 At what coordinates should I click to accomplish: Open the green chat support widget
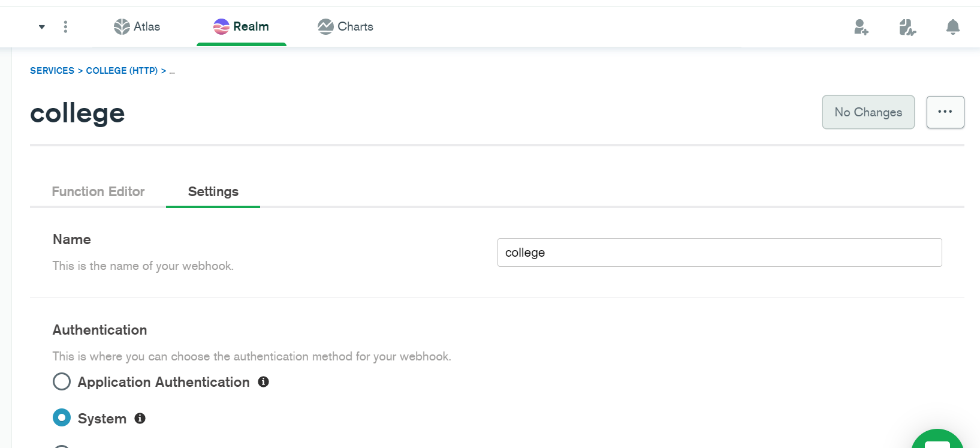tap(937, 444)
